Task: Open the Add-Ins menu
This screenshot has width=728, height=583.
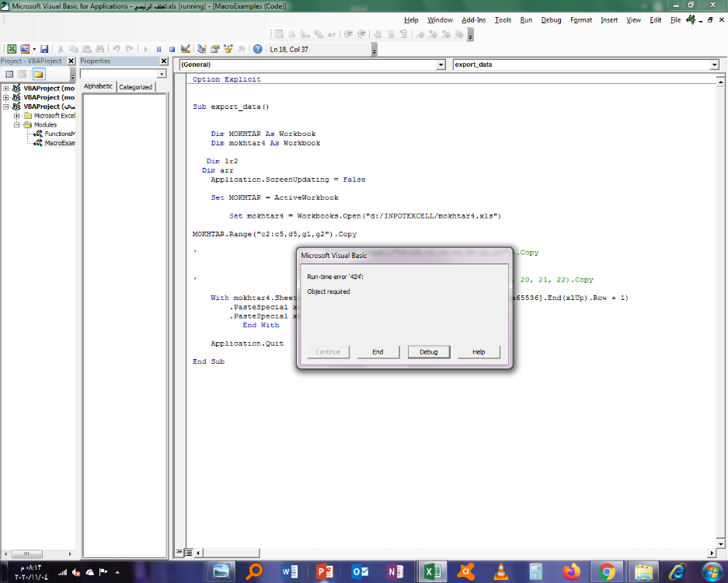Action: [474, 20]
